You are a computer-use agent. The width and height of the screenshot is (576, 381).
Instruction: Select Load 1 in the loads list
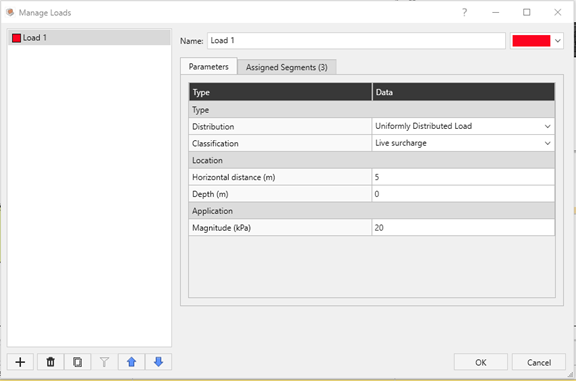point(89,38)
